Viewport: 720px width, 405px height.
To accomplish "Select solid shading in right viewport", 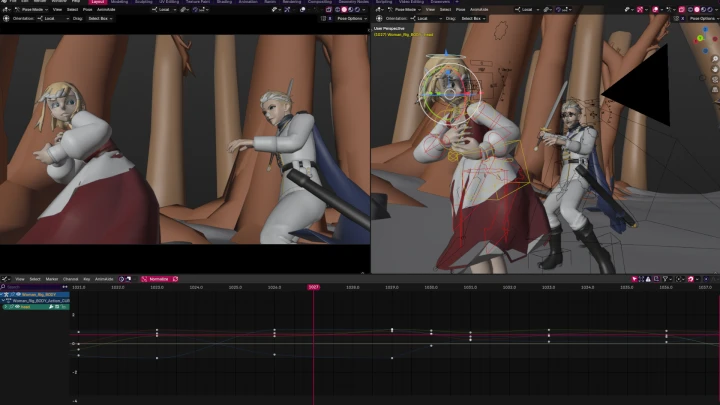I will pos(697,10).
